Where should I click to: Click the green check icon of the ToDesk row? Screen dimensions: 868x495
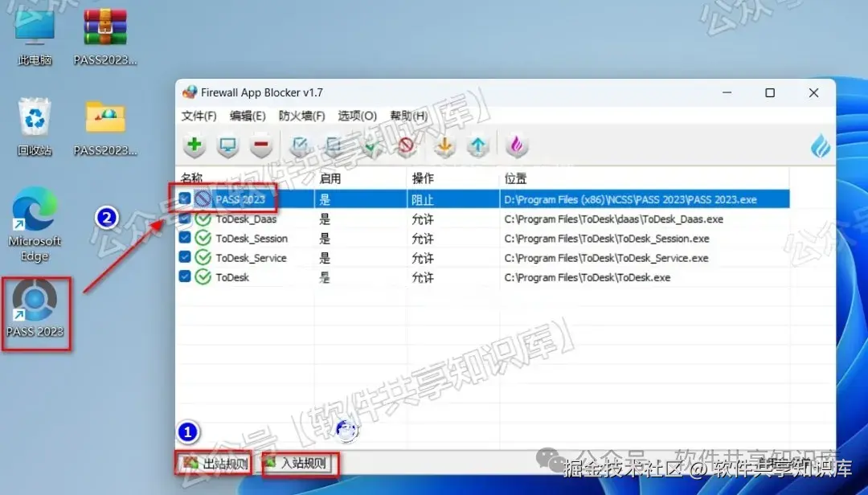pos(203,277)
